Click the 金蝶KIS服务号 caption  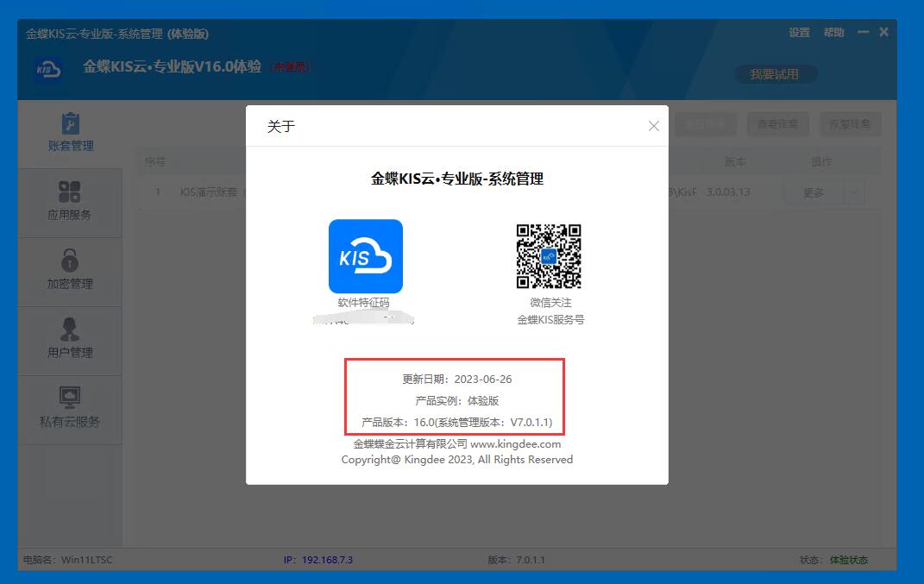[x=550, y=320]
